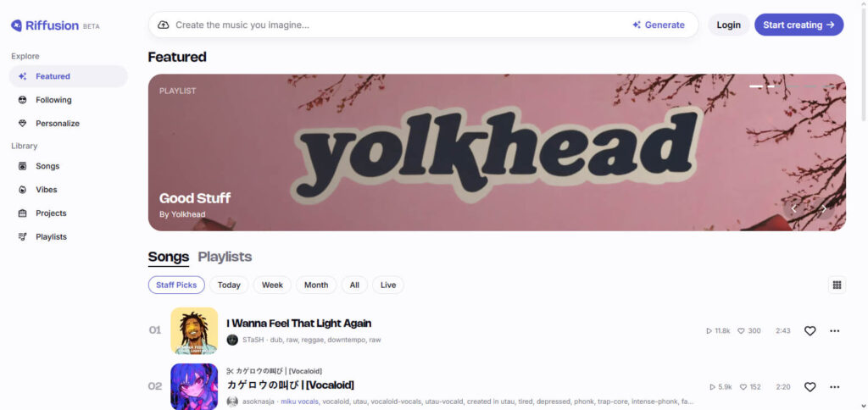Go to next featured banner slide

[824, 208]
